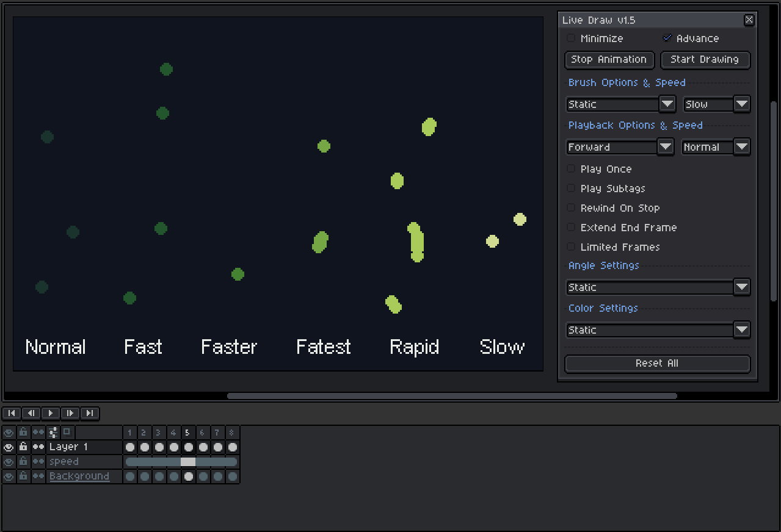
Task: Enable Rewind On Stop option
Action: 613,208
